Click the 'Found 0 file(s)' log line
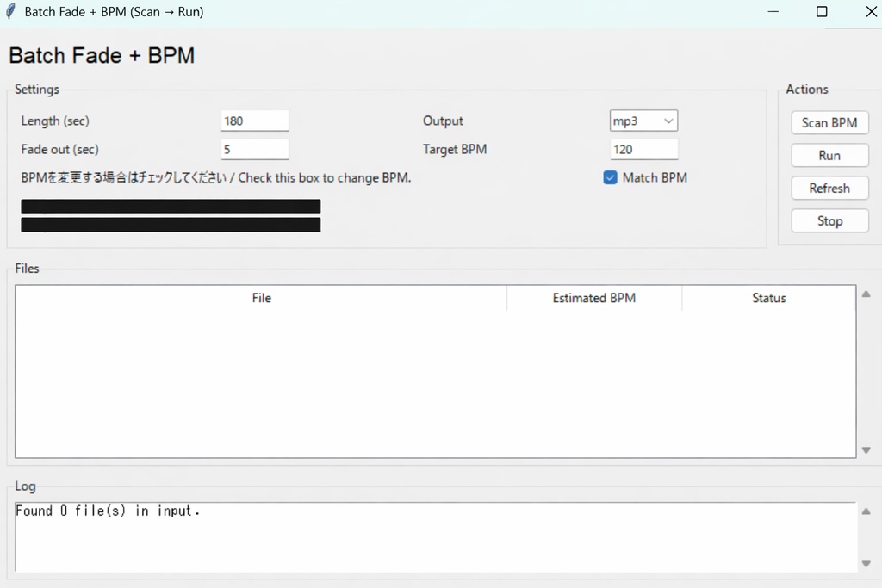Viewport: 882px width, 588px height. click(108, 510)
